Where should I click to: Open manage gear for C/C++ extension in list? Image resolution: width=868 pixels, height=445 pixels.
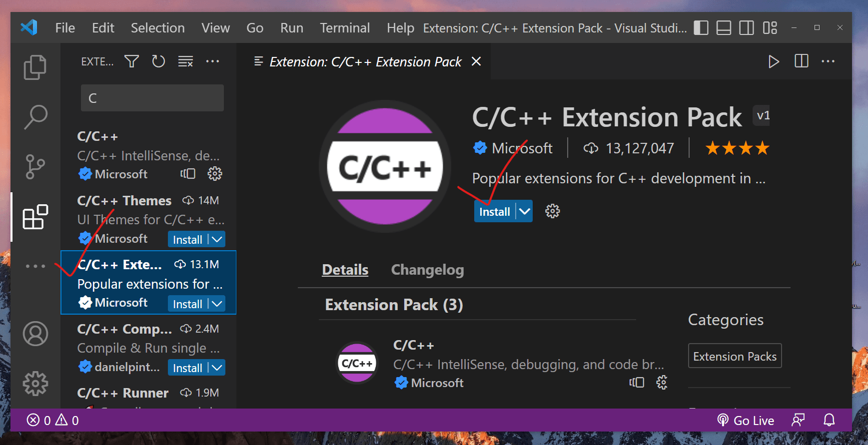click(215, 174)
